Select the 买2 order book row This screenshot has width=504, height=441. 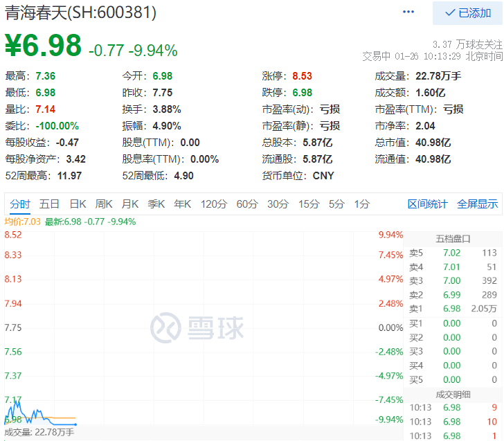tap(453, 338)
